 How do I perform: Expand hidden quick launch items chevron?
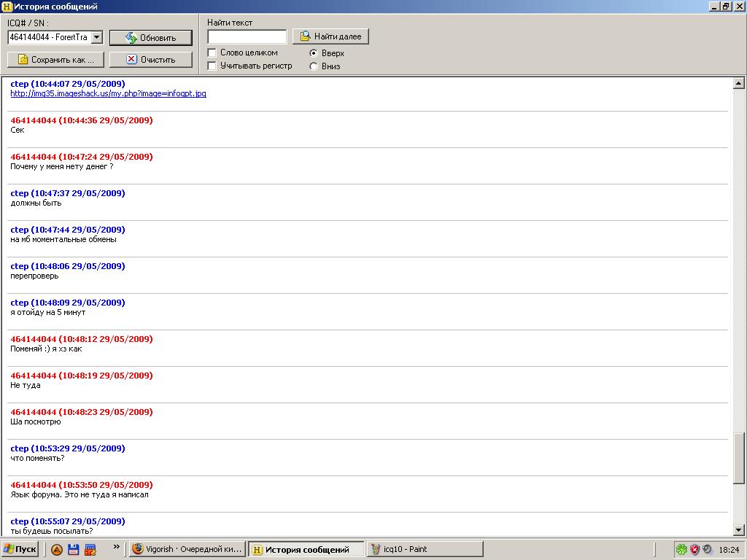116,547
